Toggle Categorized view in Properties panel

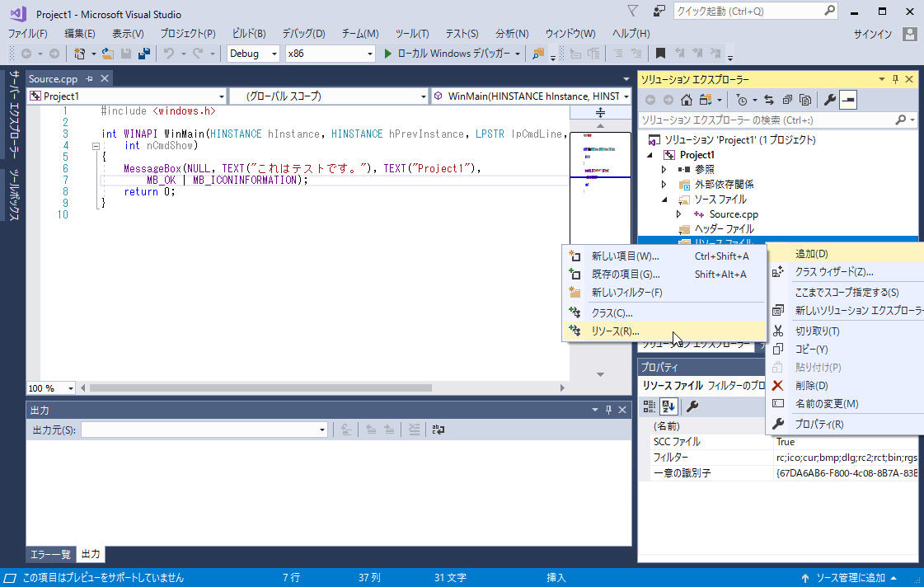650,406
